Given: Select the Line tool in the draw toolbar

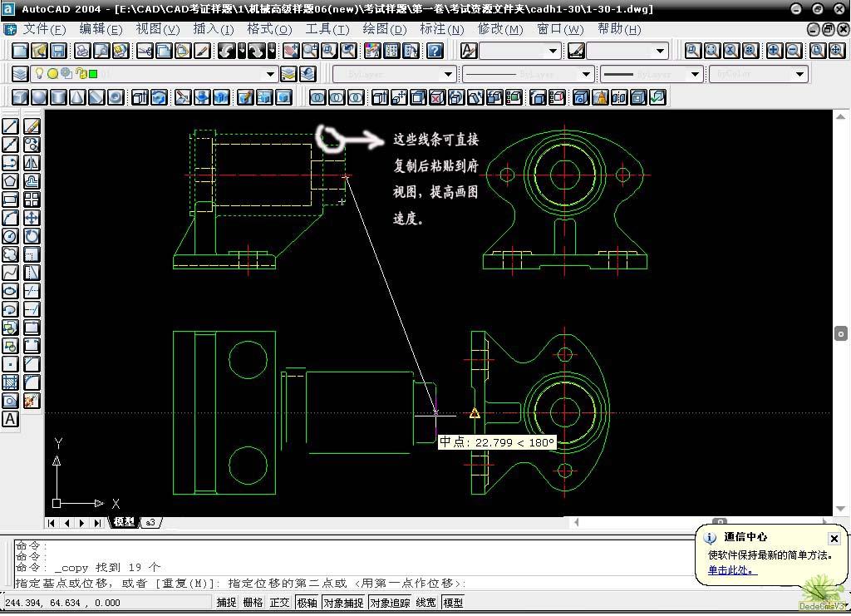Looking at the screenshot, I should point(10,126).
